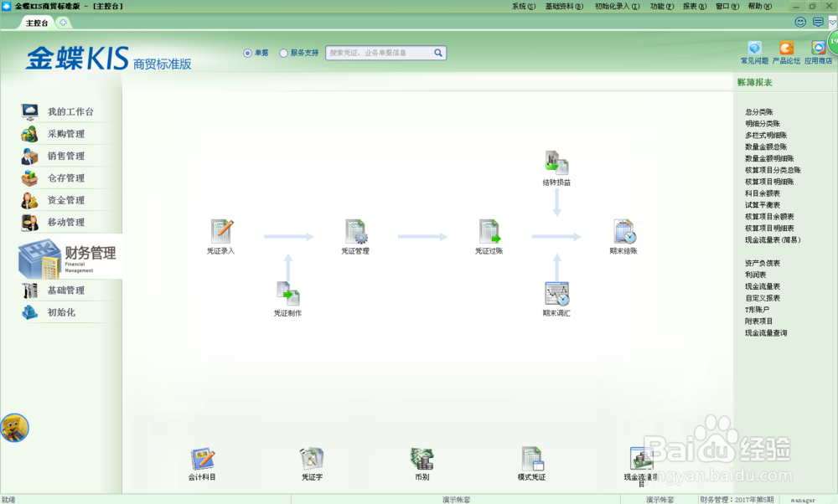Open 多栏式明细账 report link

766,136
